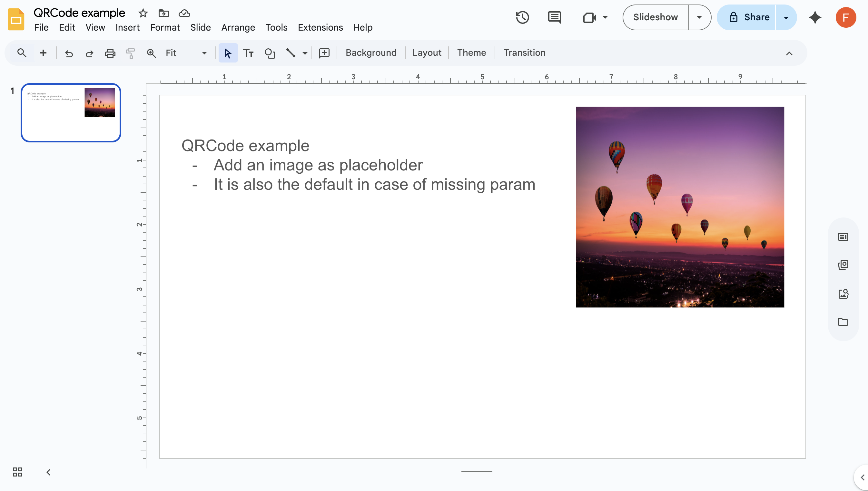Click the Add comment toolbar icon
868x491 pixels.
324,53
